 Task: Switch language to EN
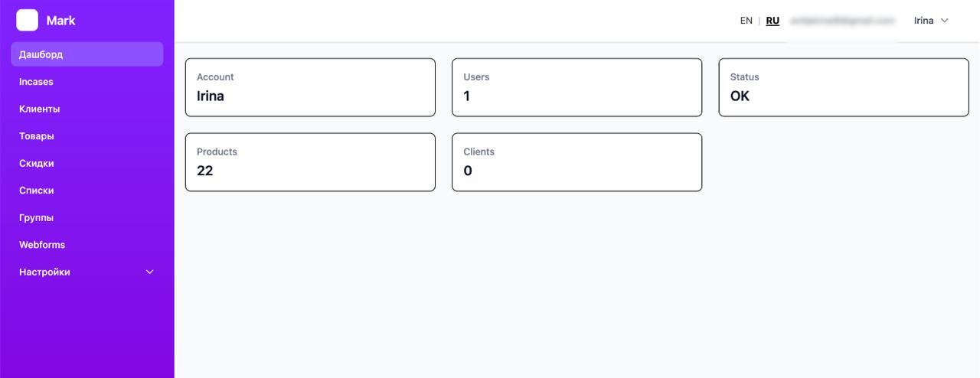(x=746, y=21)
